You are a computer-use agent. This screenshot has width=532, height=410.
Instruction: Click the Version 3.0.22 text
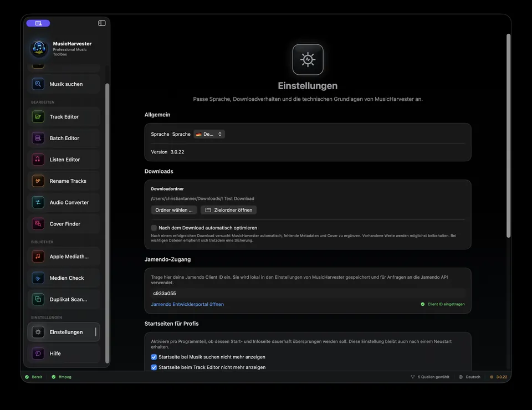(x=167, y=152)
